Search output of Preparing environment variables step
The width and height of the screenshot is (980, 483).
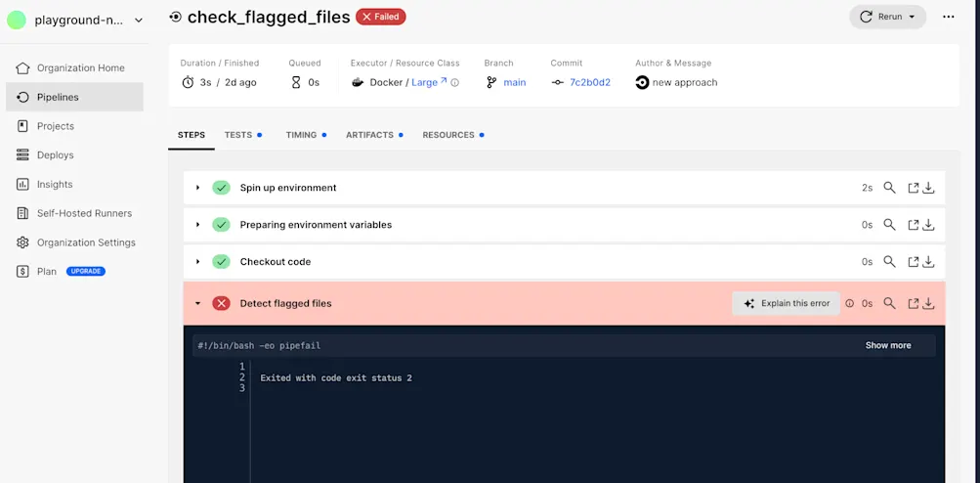coord(889,225)
